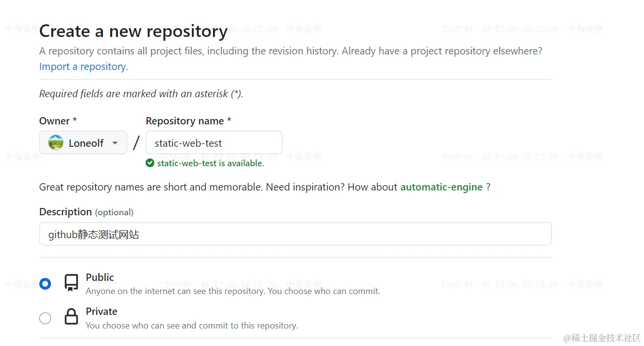
Task: Click the static-web-test is available message
Action: pyautogui.click(x=210, y=163)
